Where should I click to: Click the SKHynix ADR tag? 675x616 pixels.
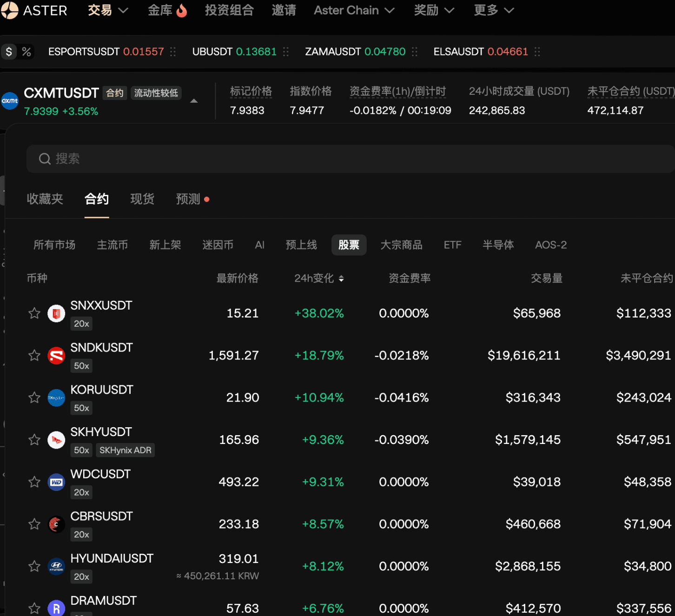126,450
